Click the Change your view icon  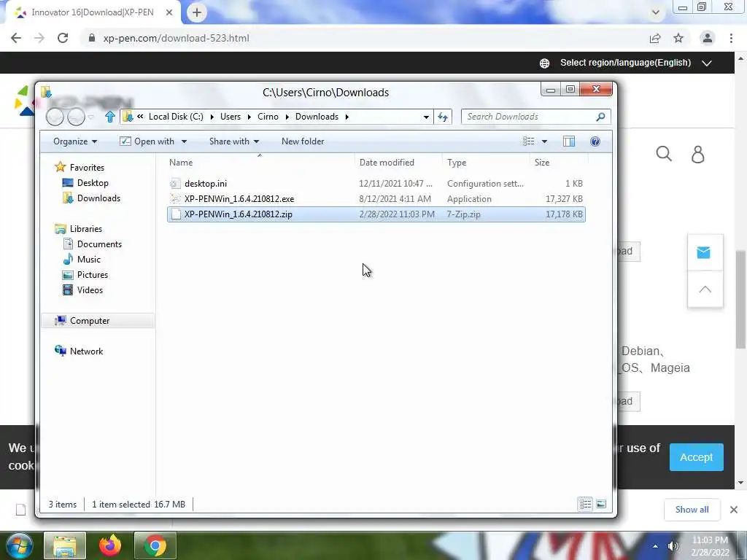click(528, 141)
